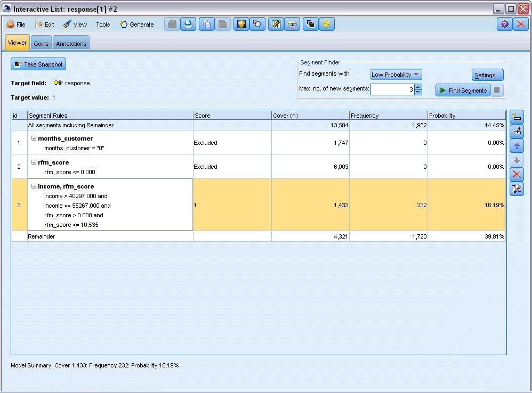Click the Cover (n) column header
The width and height of the screenshot is (532, 393).
310,116
